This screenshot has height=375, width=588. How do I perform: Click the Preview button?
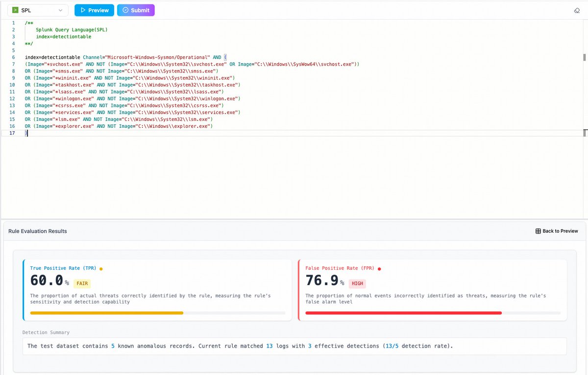(95, 10)
